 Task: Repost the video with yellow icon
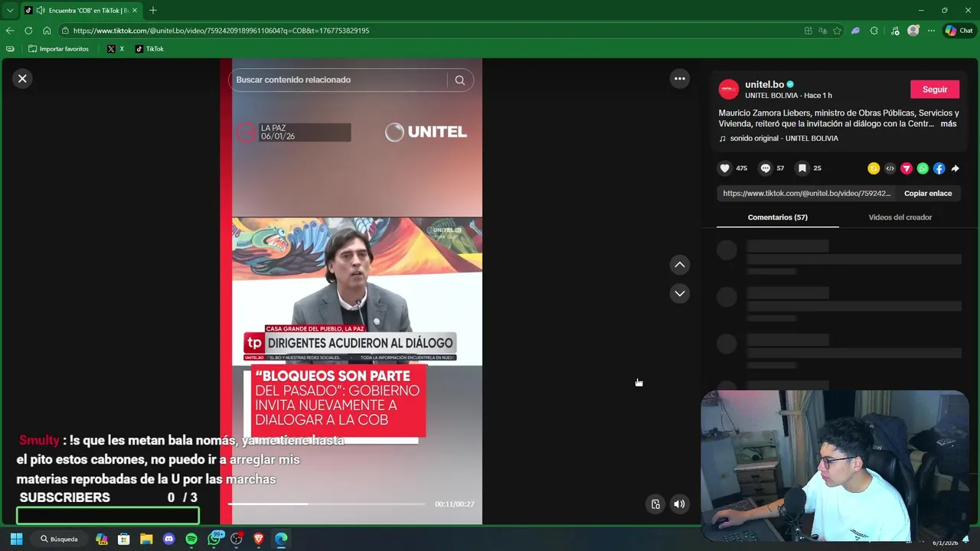[x=874, y=168]
